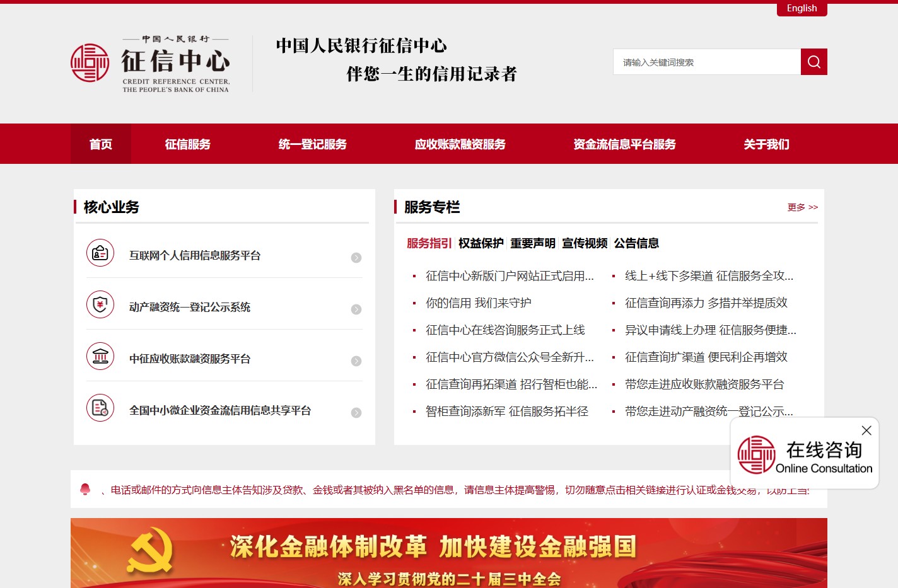Click the bank building icon for 中征应收账款融资服务平台

click(100, 357)
